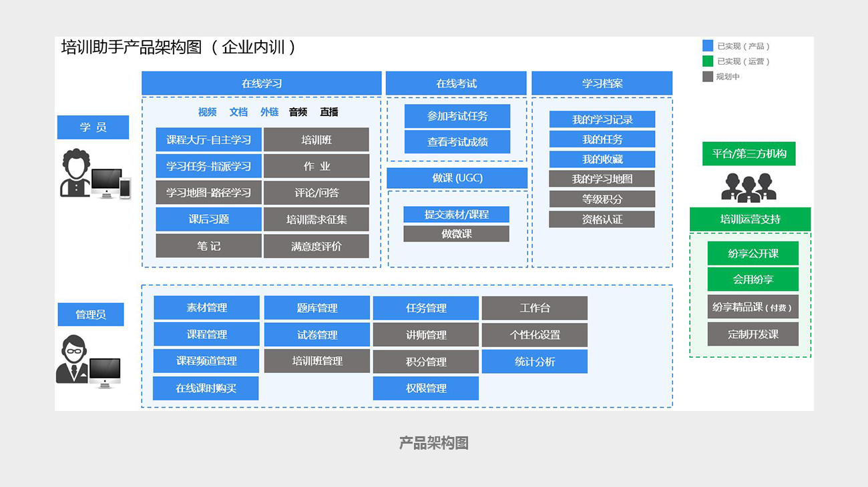Open 培训班管理 block

click(317, 361)
